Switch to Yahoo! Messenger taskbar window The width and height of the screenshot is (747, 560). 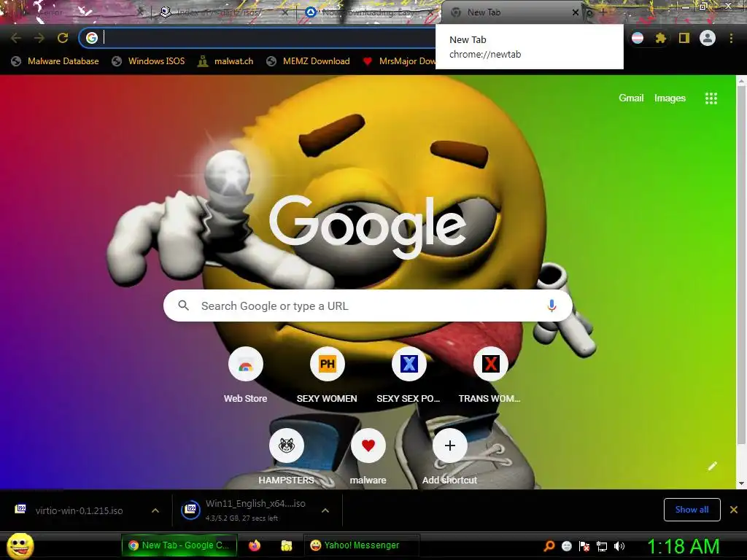coord(360,545)
